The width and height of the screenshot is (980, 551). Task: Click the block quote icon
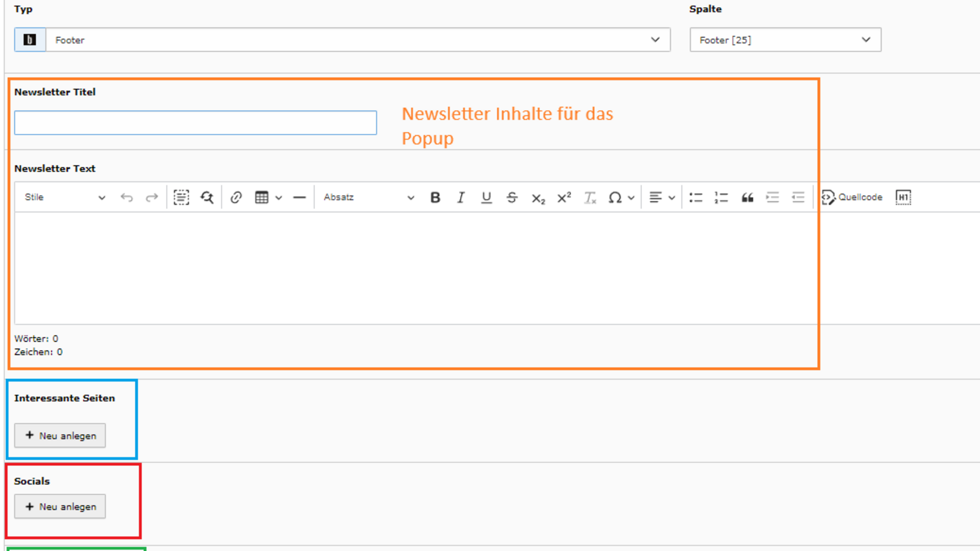pyautogui.click(x=747, y=197)
